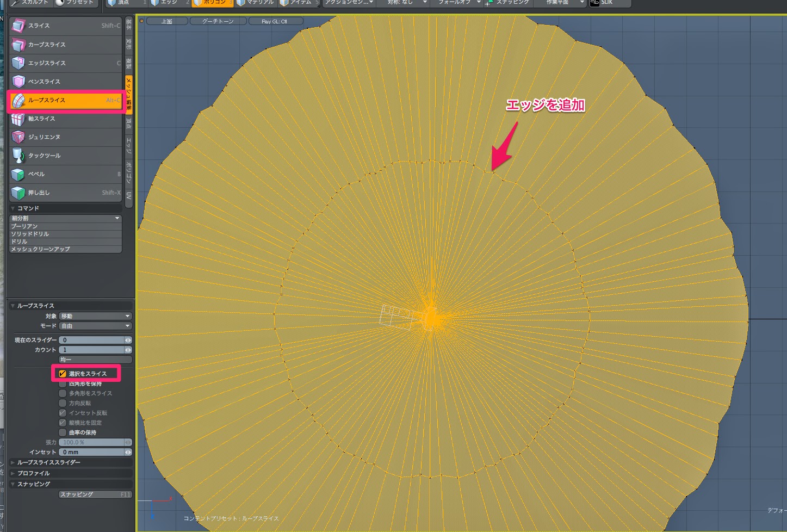Select the ベベル (Bevel) tool
This screenshot has height=532, width=787.
66,174
